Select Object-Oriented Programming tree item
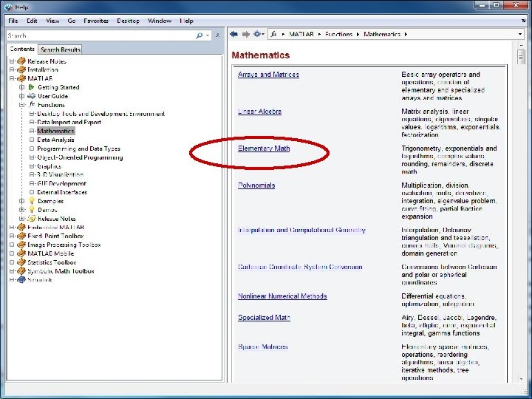532x399 pixels. pos(80,157)
